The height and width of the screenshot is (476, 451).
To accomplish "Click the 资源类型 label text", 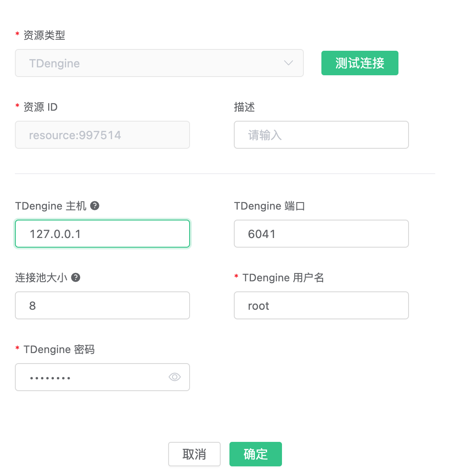I will [44, 35].
